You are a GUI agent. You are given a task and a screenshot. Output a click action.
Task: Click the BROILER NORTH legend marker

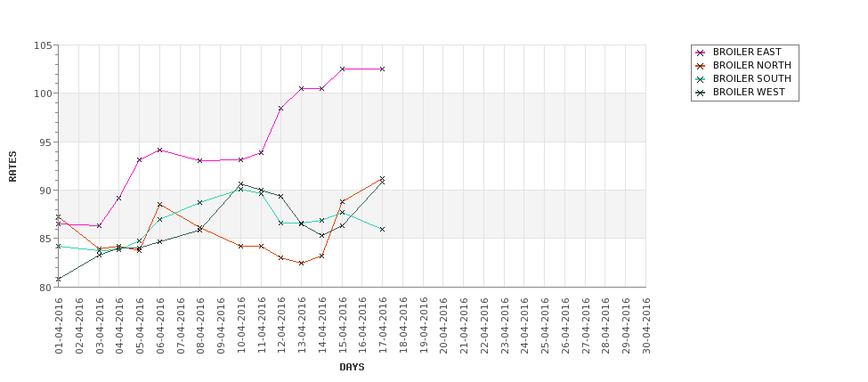(701, 66)
